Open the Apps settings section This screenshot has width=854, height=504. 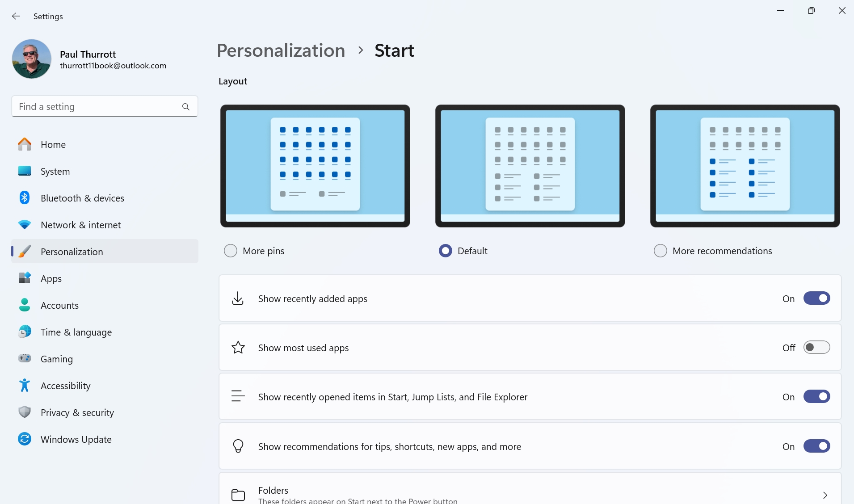[x=51, y=278]
